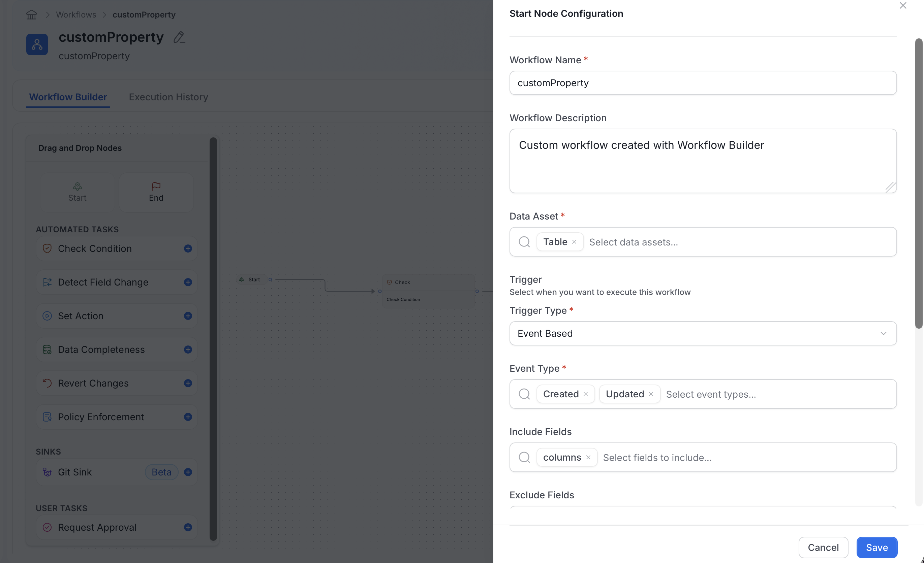The image size is (924, 563).
Task: Click the configuration panel scrollbar
Action: pos(918,184)
